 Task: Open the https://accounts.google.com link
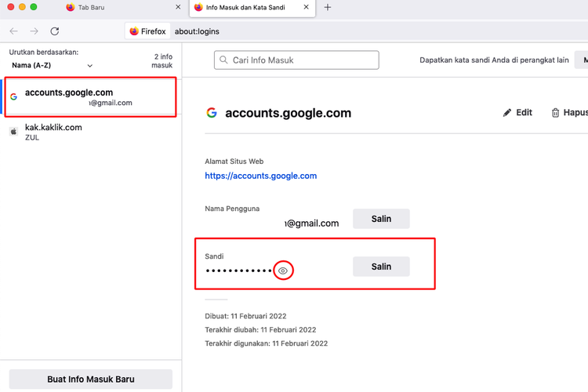point(260,176)
